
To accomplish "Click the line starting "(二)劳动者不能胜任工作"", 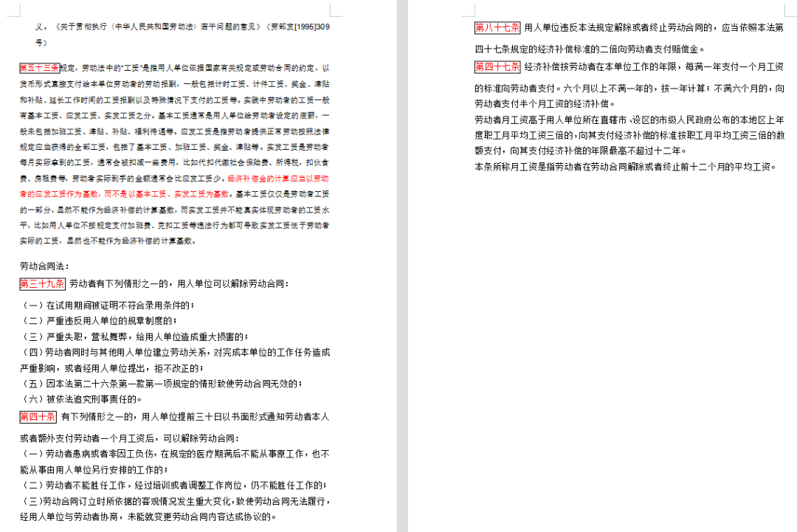I will coord(173,486).
